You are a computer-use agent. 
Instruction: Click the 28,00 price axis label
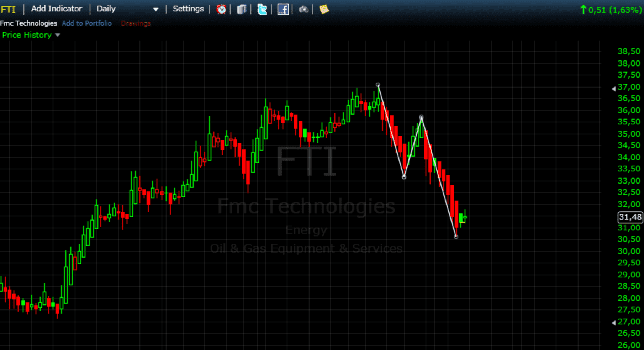[x=629, y=298]
